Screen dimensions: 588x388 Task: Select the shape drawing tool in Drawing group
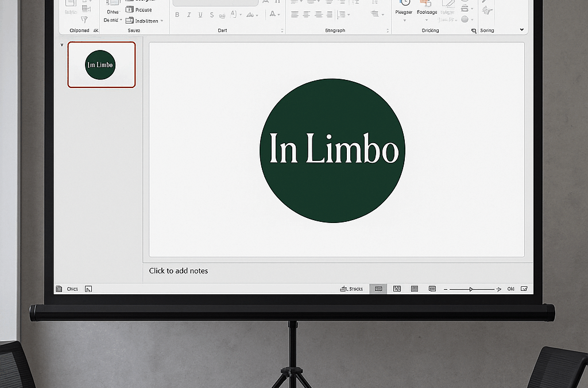tap(448, 7)
